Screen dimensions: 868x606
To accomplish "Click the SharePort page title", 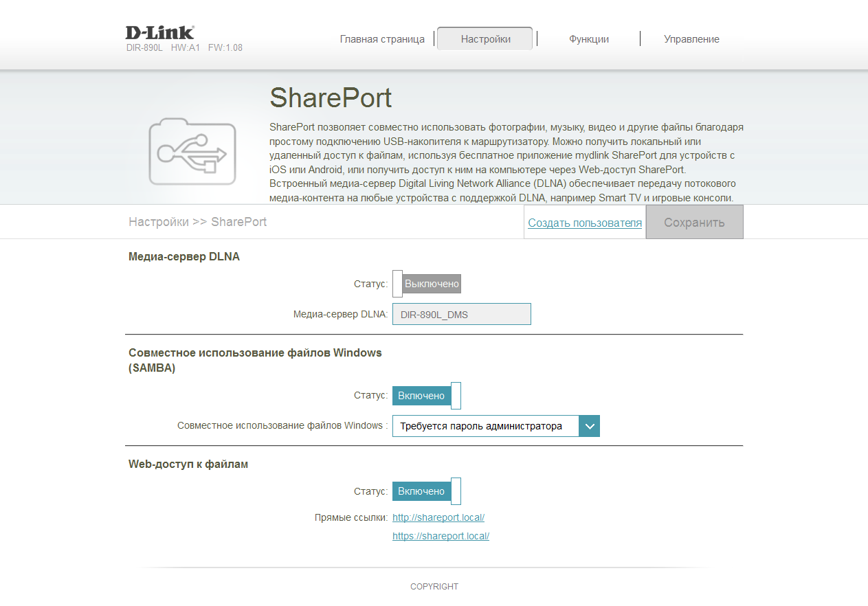I will click(x=331, y=98).
